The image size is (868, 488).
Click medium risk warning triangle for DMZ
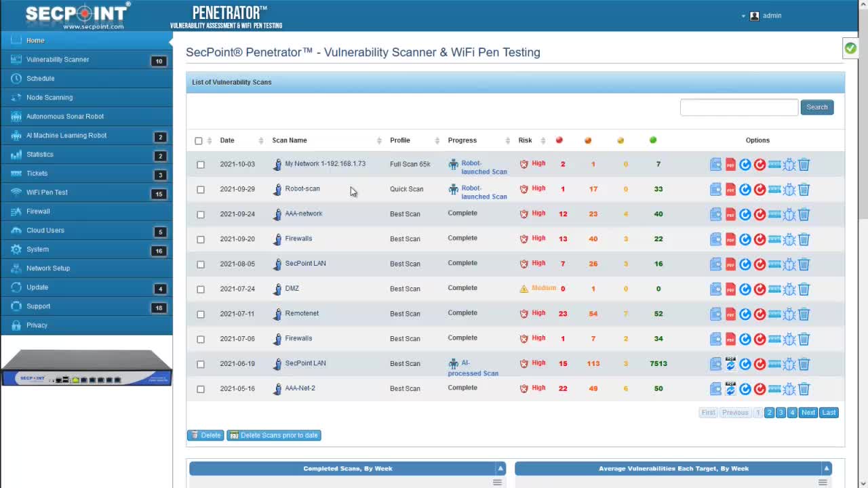524,289
